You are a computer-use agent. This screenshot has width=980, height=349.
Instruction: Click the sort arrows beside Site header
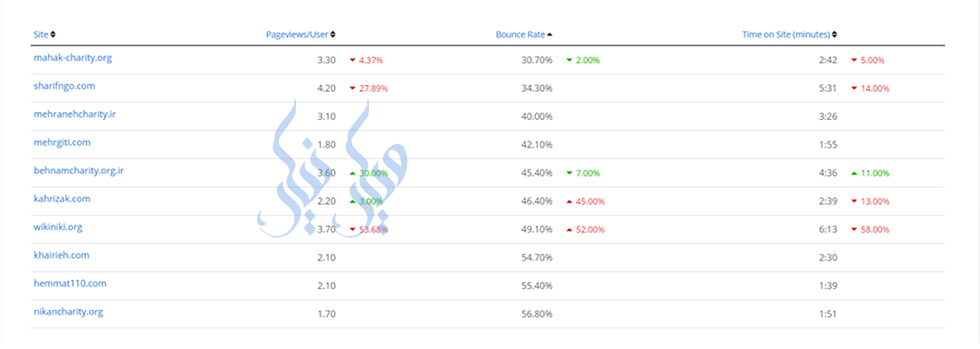[x=53, y=35]
